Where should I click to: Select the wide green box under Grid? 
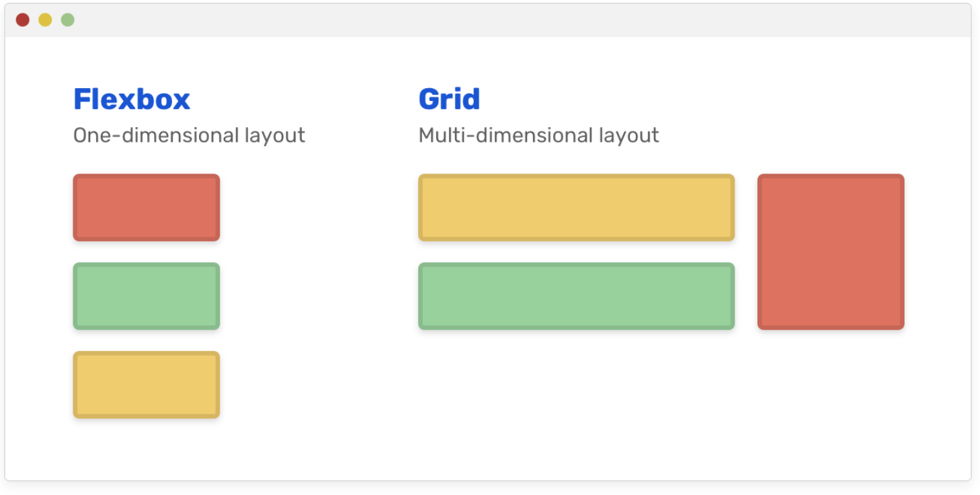point(576,296)
